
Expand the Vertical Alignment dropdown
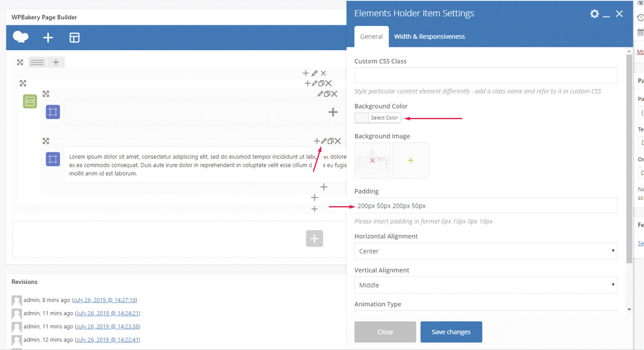[486, 285]
